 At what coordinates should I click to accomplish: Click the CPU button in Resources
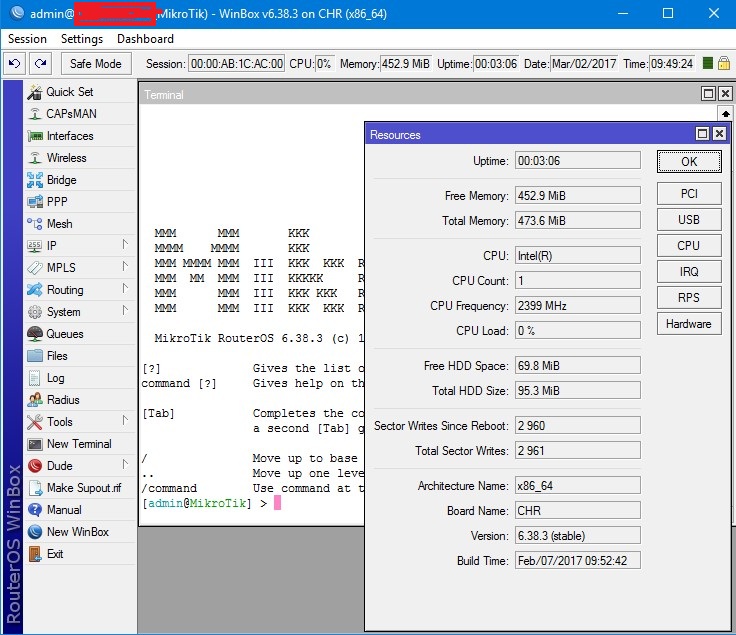point(689,245)
